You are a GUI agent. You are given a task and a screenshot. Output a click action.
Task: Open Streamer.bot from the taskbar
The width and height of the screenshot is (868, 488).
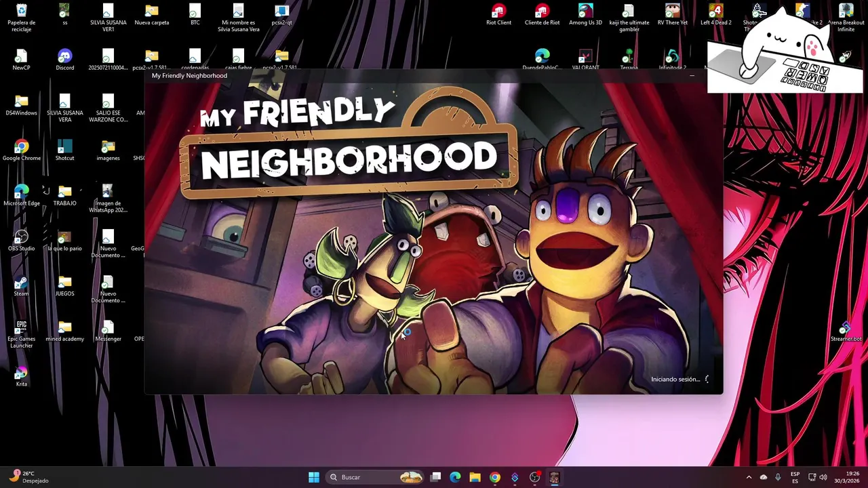tap(515, 477)
